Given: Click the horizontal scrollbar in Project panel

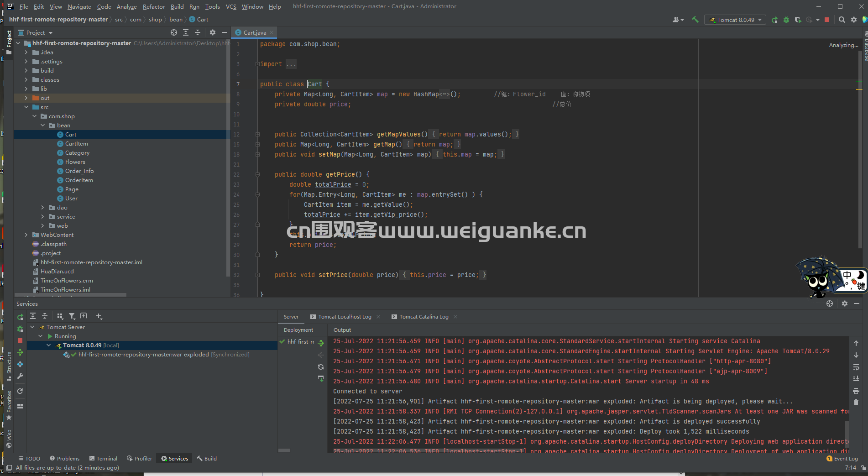Looking at the screenshot, I should [70, 295].
